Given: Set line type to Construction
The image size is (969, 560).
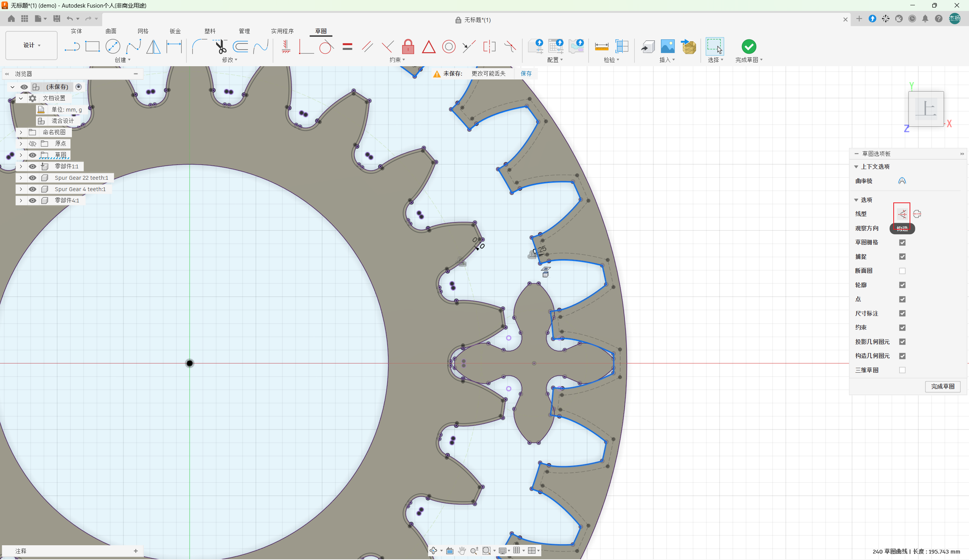Looking at the screenshot, I should click(902, 214).
